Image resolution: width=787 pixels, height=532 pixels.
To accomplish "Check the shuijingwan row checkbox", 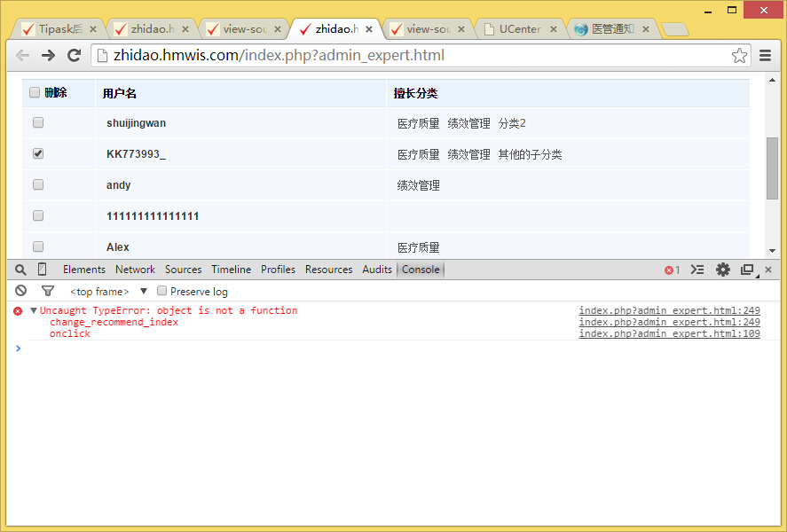I will pos(38,122).
